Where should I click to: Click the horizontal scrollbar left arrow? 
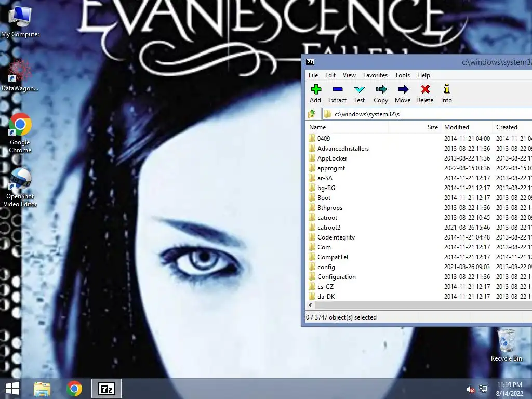pyautogui.click(x=310, y=305)
